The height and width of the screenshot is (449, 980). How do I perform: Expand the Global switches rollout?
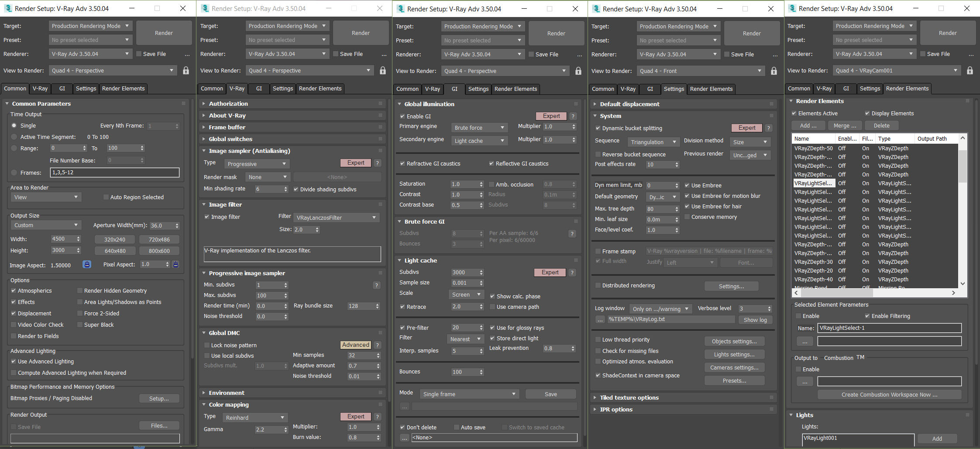coord(230,139)
